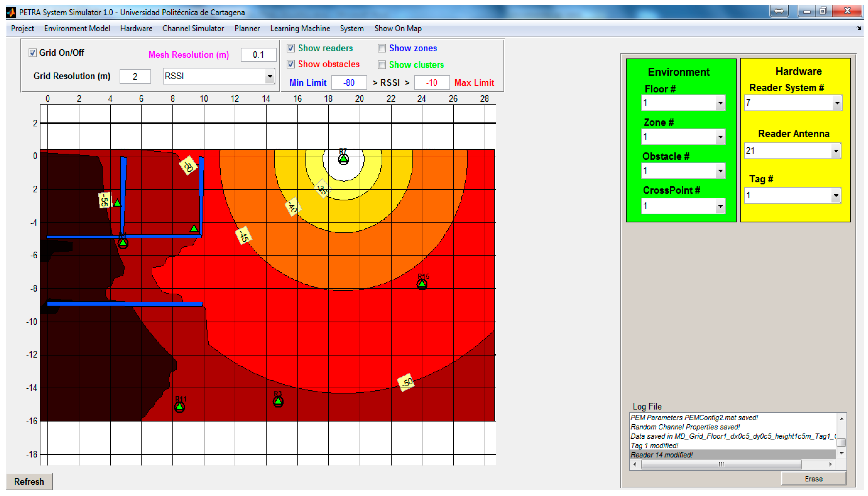Screen dimensions: 868x496
Task: Enable the Show zones checkbox
Action: (x=382, y=48)
